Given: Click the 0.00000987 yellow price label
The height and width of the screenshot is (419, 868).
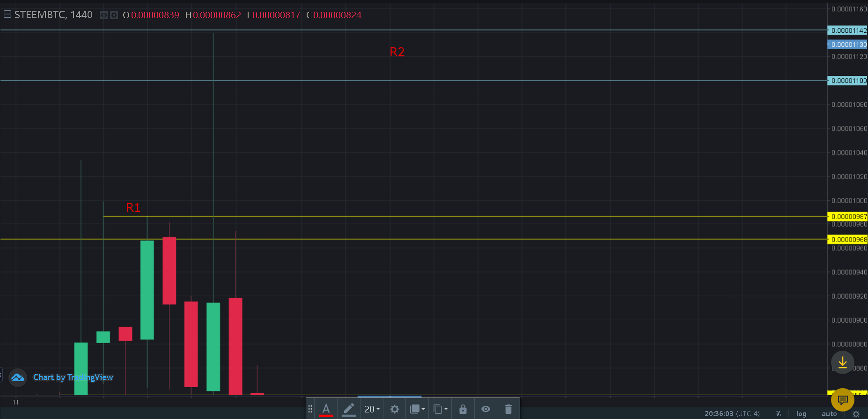Looking at the screenshot, I should point(848,216).
